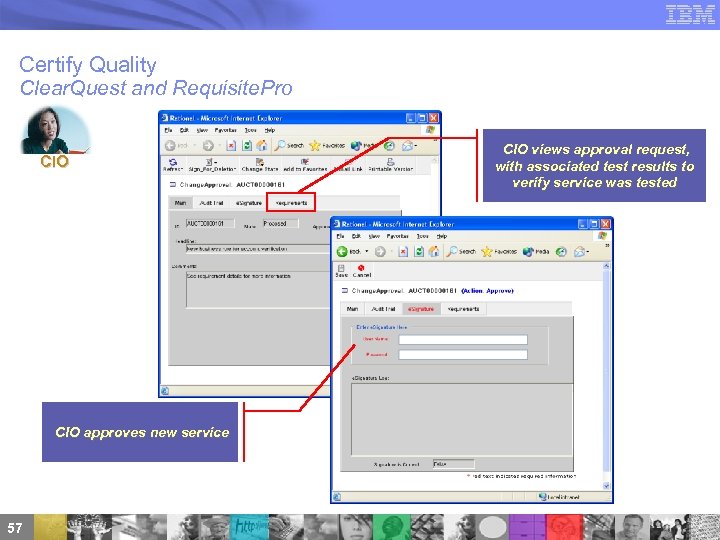The width and height of the screenshot is (720, 540).
Task: Click green Back arrow in front window
Action: coord(342,252)
